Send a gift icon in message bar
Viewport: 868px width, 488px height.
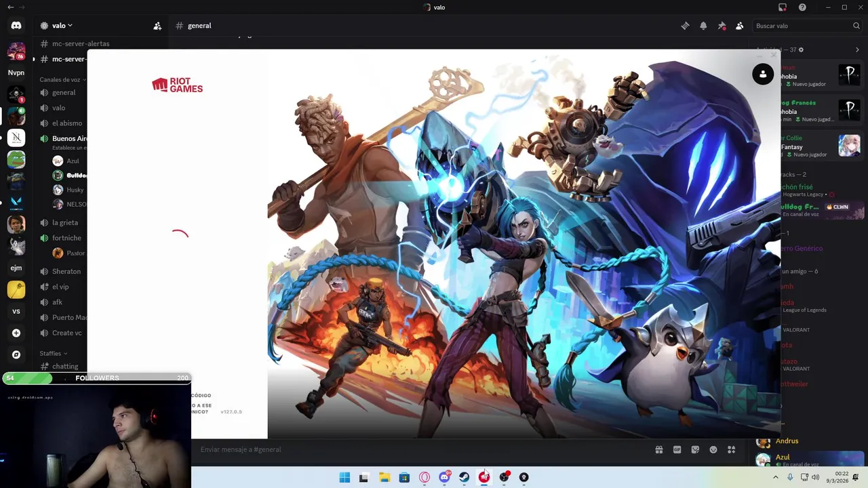[x=658, y=449]
